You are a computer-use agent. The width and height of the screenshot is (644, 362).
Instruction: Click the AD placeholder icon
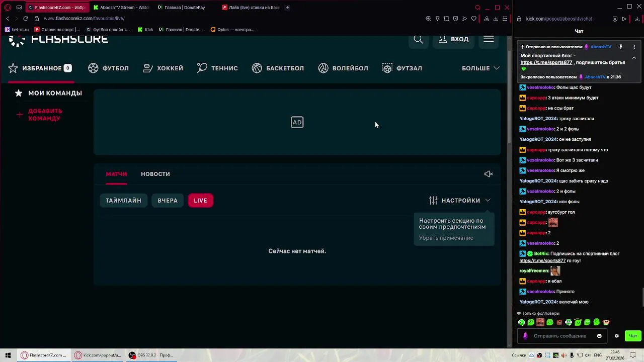click(297, 122)
